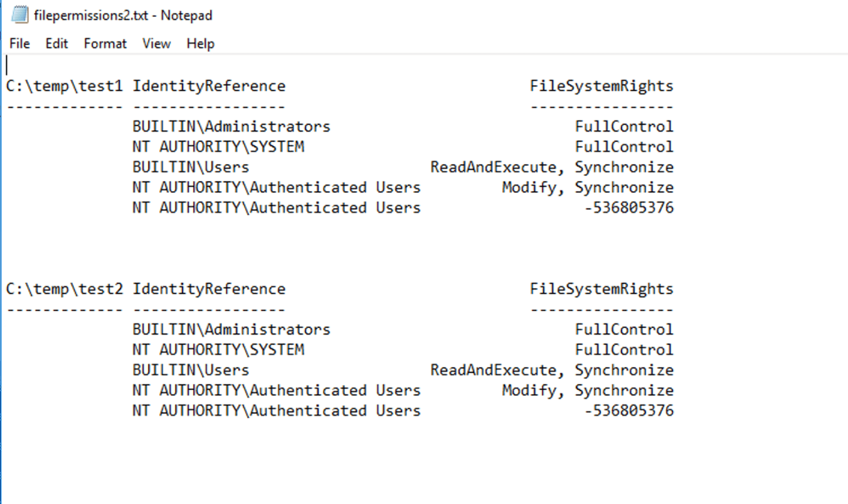This screenshot has height=504, width=848.
Task: Click the second FileSystemRights column header
Action: (602, 290)
